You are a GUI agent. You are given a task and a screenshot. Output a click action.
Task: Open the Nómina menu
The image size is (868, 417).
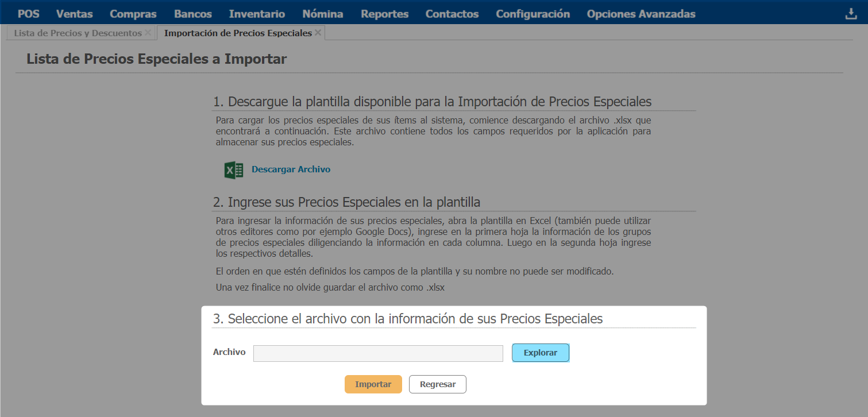pos(323,14)
